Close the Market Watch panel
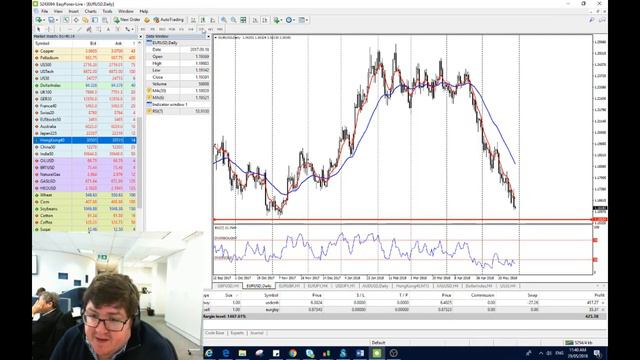This screenshot has height=360, width=640. point(140,36)
